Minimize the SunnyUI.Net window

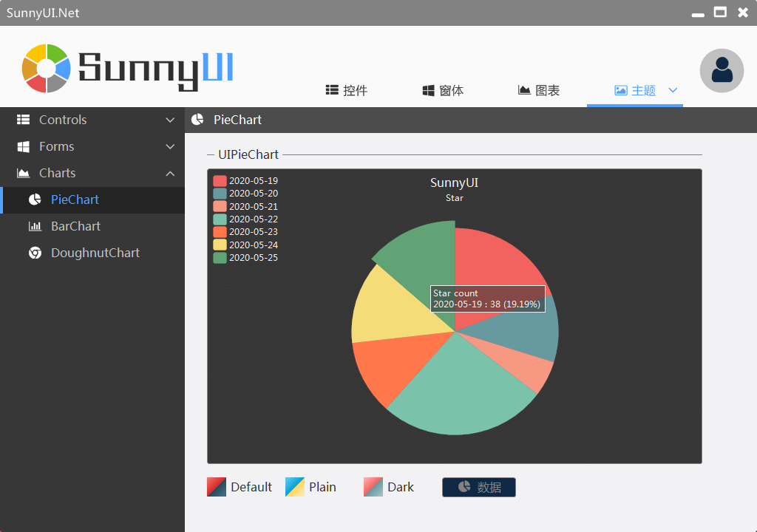coord(698,13)
